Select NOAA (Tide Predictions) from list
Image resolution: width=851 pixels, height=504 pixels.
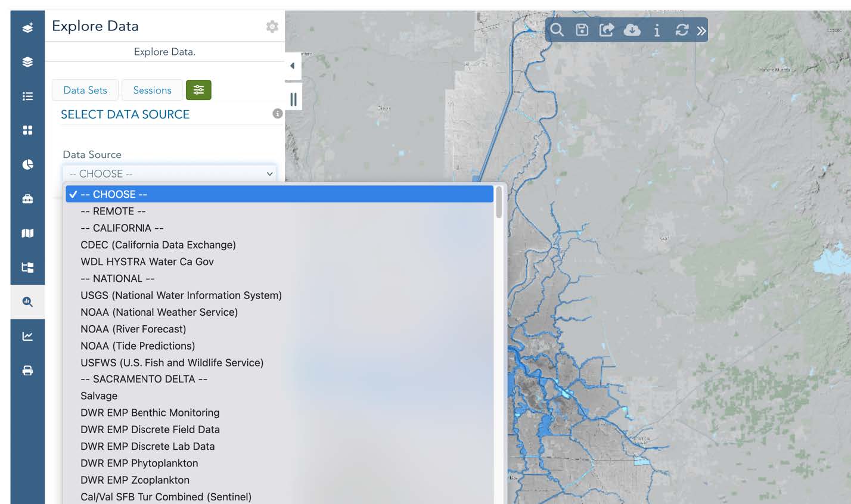138,346
